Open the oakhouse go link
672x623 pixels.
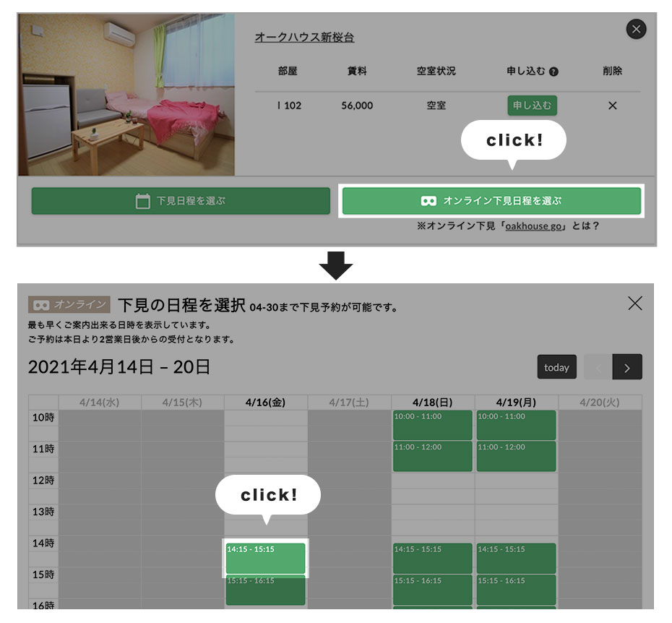tap(534, 226)
